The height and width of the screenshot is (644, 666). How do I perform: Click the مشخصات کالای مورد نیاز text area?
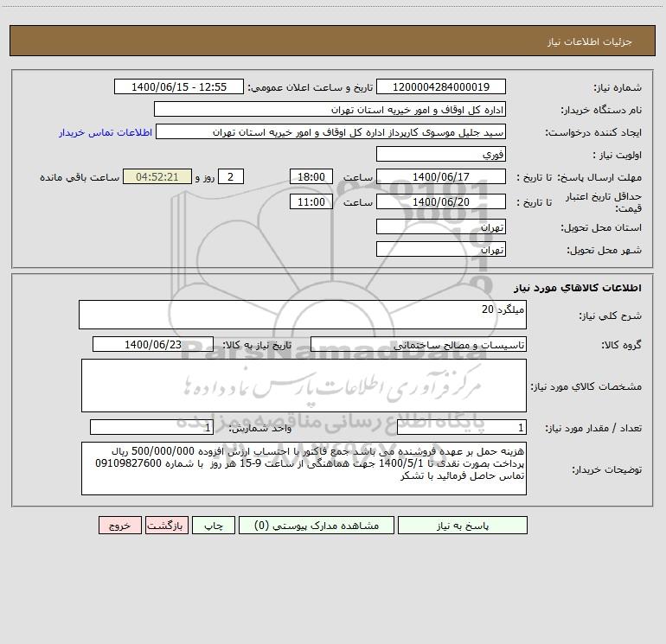coord(304,386)
